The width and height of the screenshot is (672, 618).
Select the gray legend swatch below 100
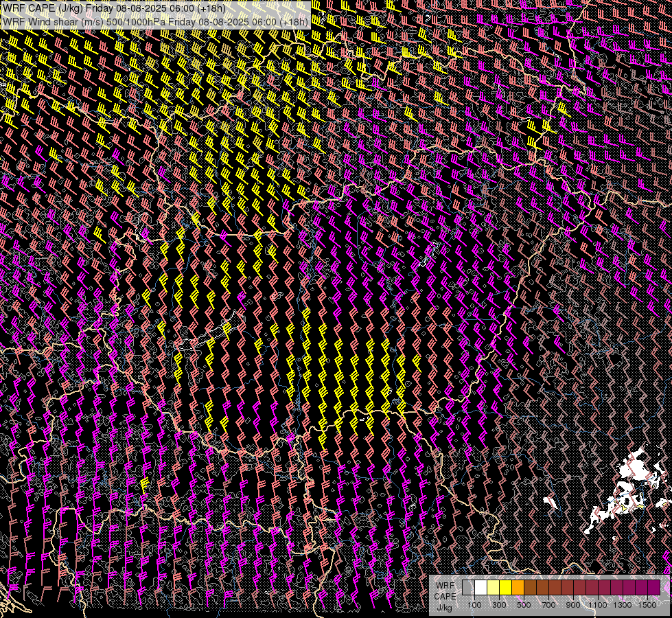click(x=468, y=588)
